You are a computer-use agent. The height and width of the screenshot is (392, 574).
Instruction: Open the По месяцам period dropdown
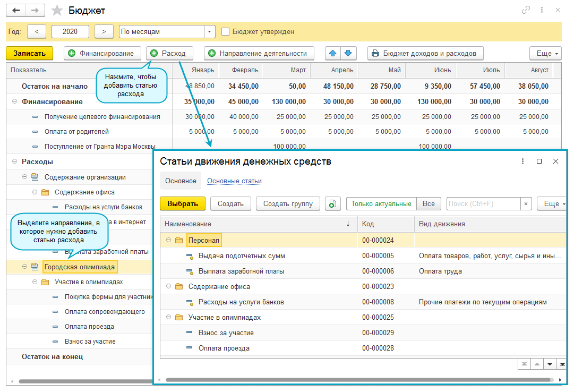[x=210, y=32]
